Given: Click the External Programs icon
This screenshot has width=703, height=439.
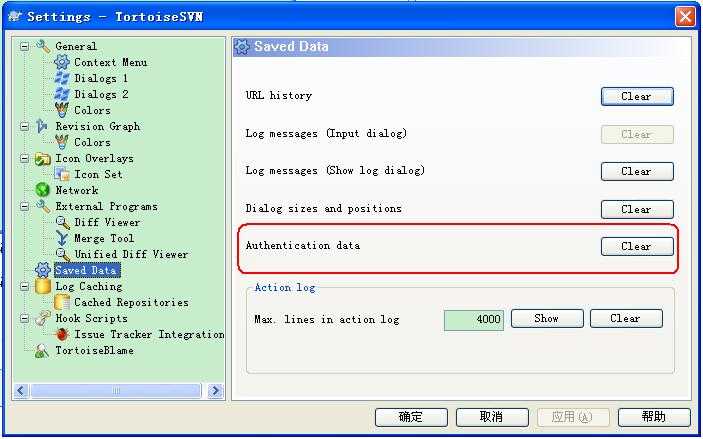Looking at the screenshot, I should tap(43, 206).
